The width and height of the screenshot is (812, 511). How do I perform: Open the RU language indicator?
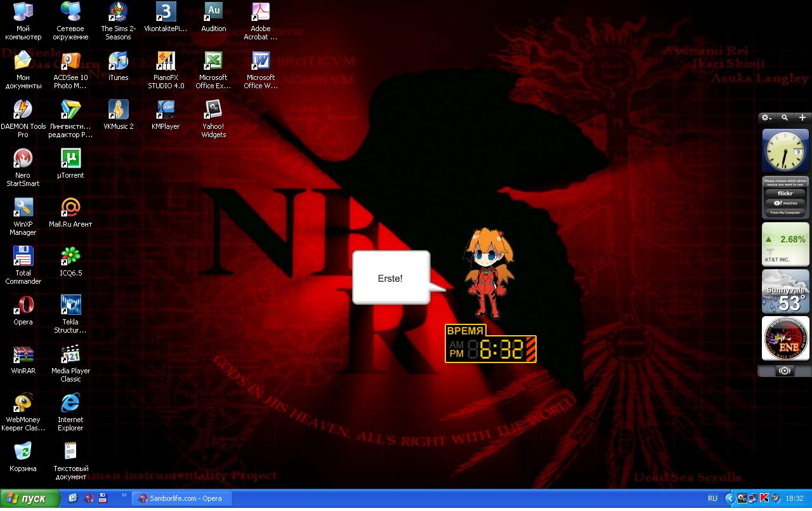point(712,498)
